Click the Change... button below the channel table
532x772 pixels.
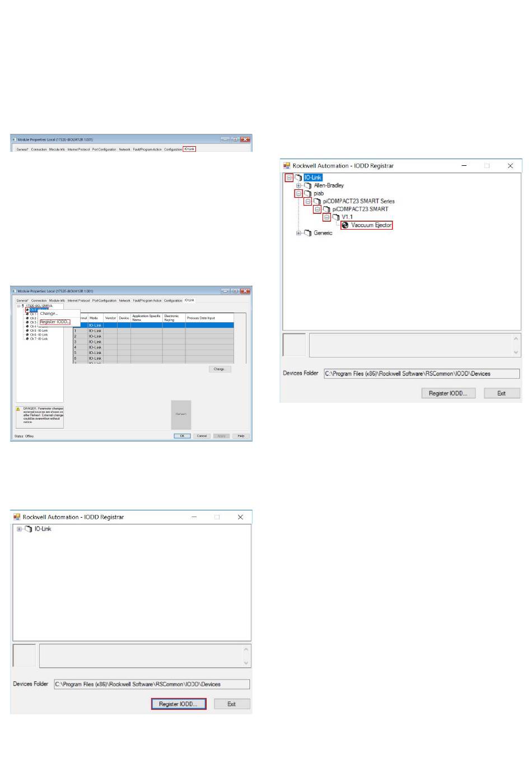pos(220,369)
